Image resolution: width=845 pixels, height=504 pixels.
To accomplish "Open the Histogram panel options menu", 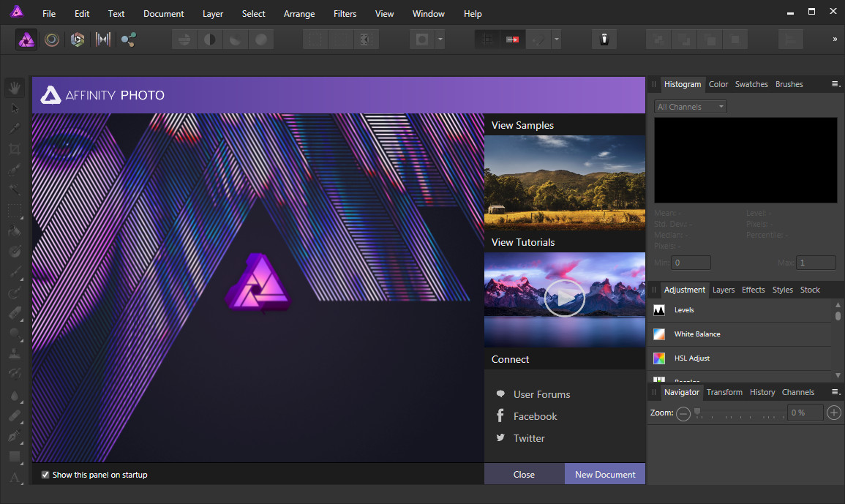I will [x=835, y=84].
